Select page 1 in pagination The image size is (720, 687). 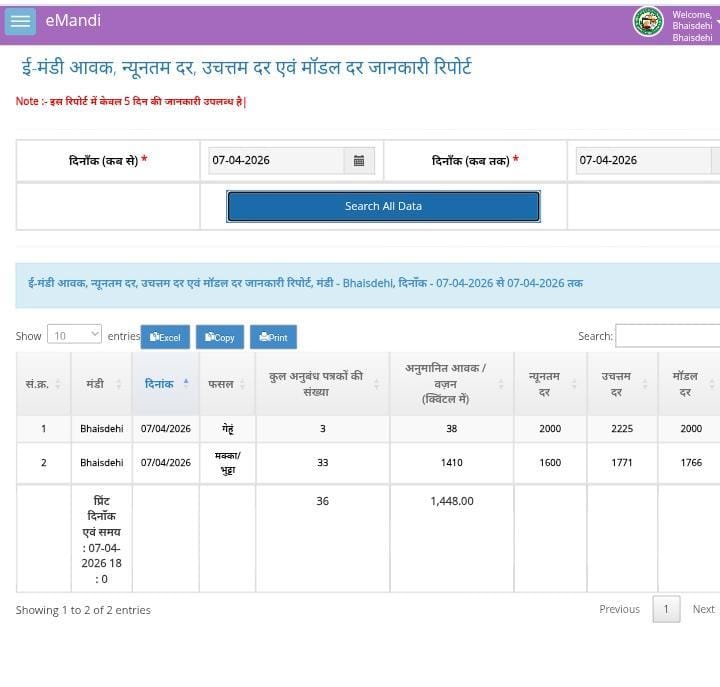(x=666, y=609)
